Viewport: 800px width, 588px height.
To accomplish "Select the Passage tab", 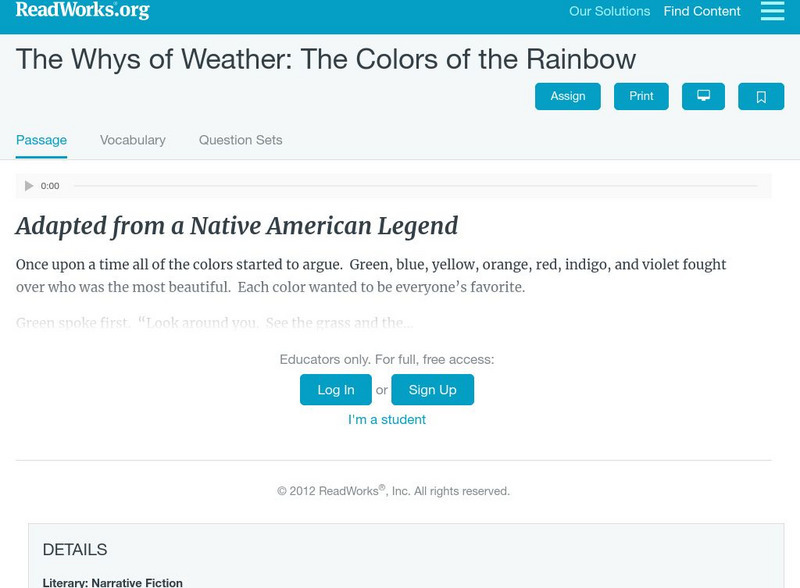I will 41,140.
